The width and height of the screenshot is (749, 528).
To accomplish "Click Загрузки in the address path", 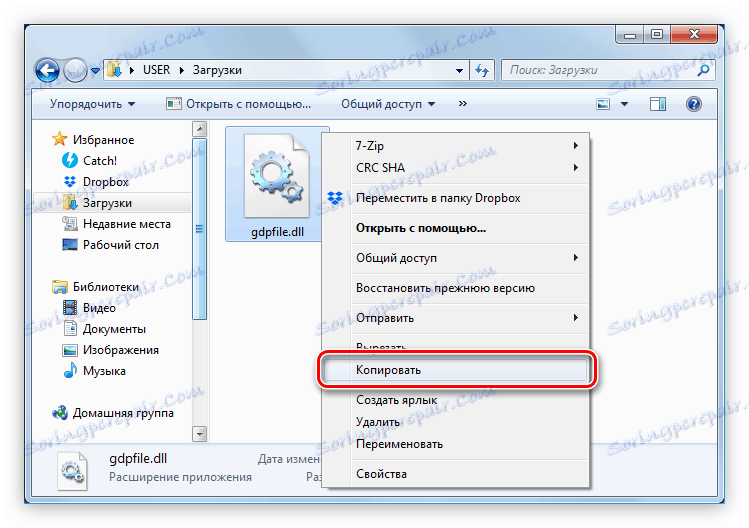I will 217,70.
